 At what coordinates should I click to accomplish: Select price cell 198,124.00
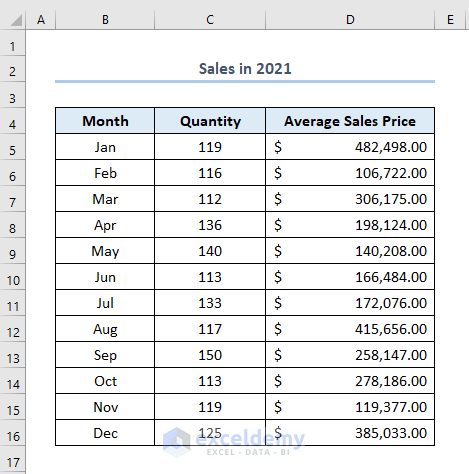[350, 225]
